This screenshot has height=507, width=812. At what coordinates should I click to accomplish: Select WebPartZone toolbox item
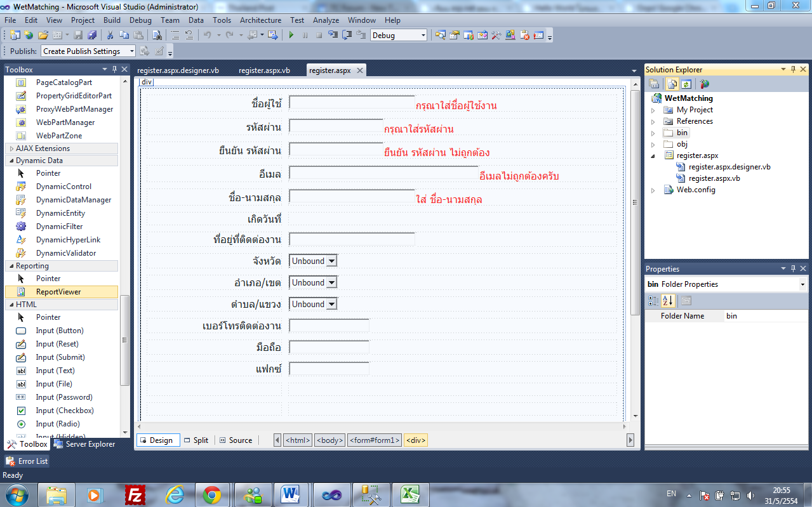62,136
